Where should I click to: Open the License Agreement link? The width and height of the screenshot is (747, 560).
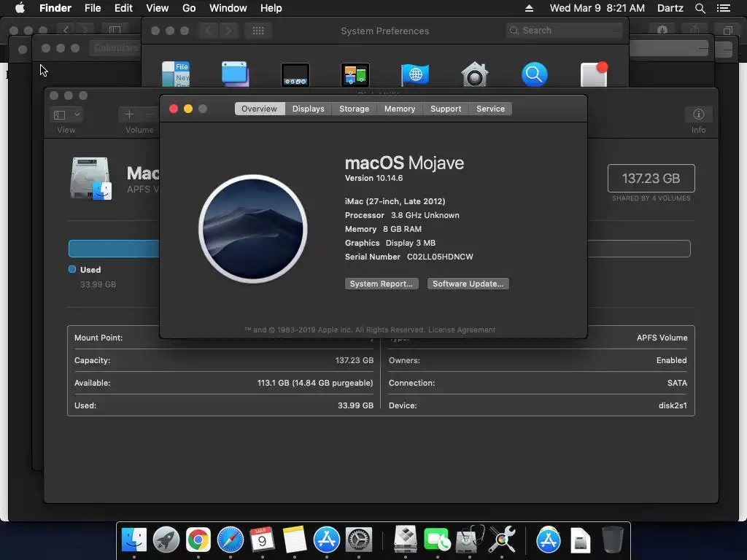coord(462,330)
